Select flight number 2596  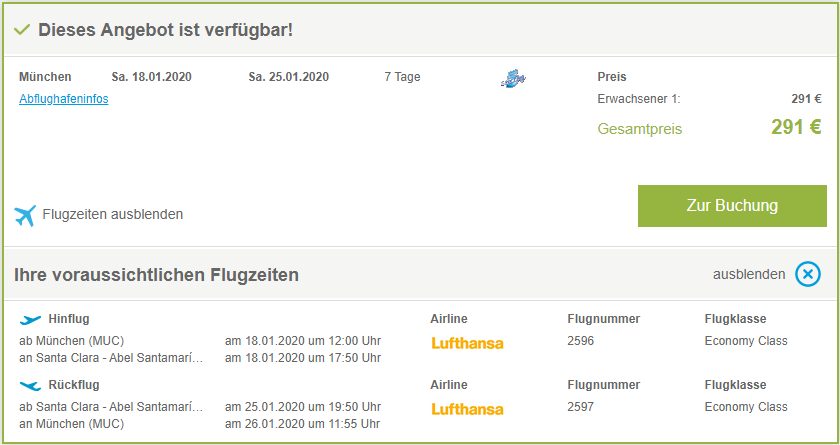(x=581, y=341)
